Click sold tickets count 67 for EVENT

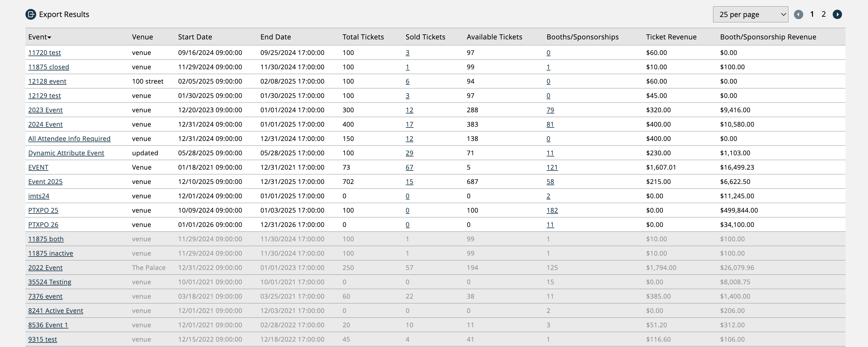coord(409,167)
